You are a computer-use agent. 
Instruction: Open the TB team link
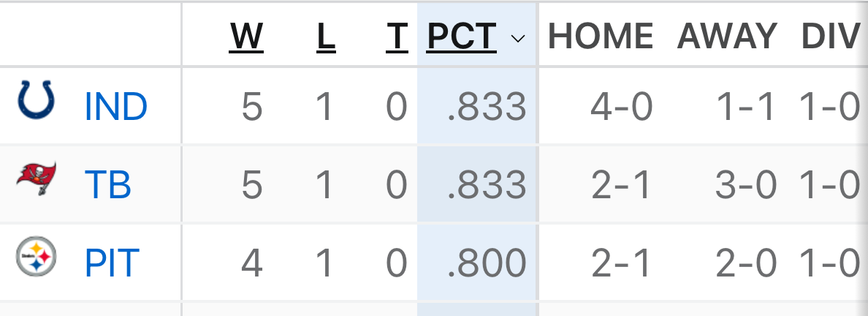tap(108, 186)
